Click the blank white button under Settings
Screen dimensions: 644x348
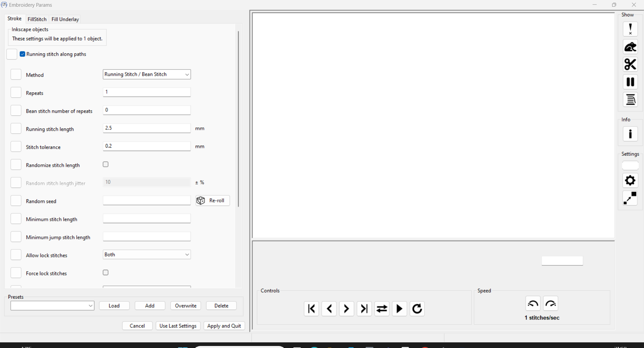630,165
